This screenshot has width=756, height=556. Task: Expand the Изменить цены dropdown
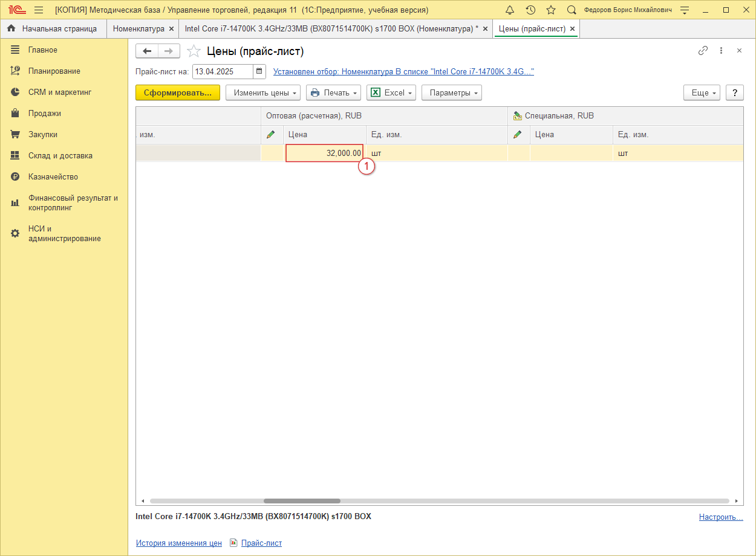pos(263,93)
